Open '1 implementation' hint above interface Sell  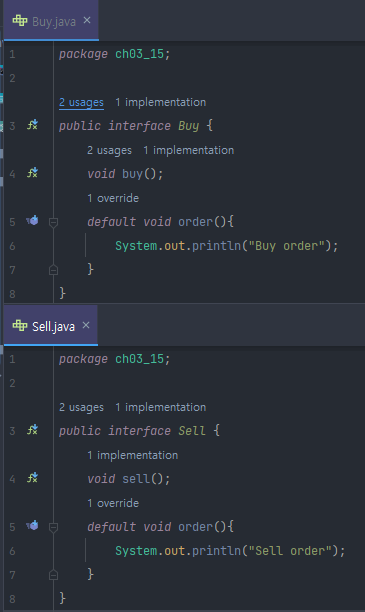click(160, 407)
